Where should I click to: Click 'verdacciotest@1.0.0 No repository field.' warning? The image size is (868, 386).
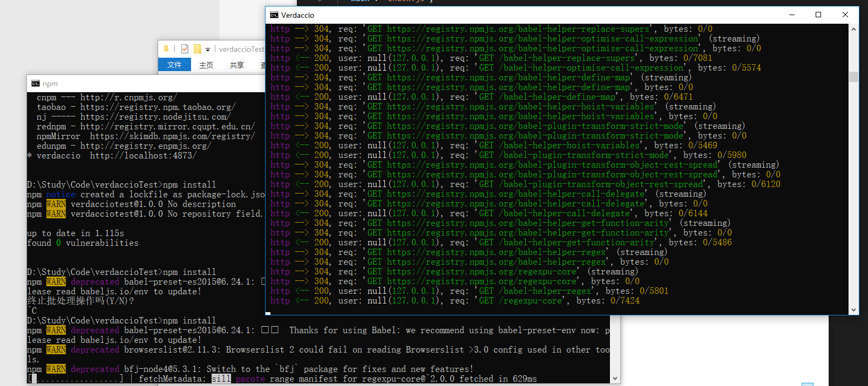point(145,213)
